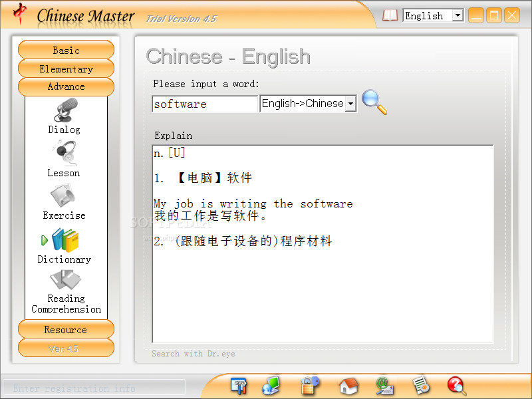The height and width of the screenshot is (399, 532).
Task: Click the magnifying glass search icon
Action: coord(374,102)
